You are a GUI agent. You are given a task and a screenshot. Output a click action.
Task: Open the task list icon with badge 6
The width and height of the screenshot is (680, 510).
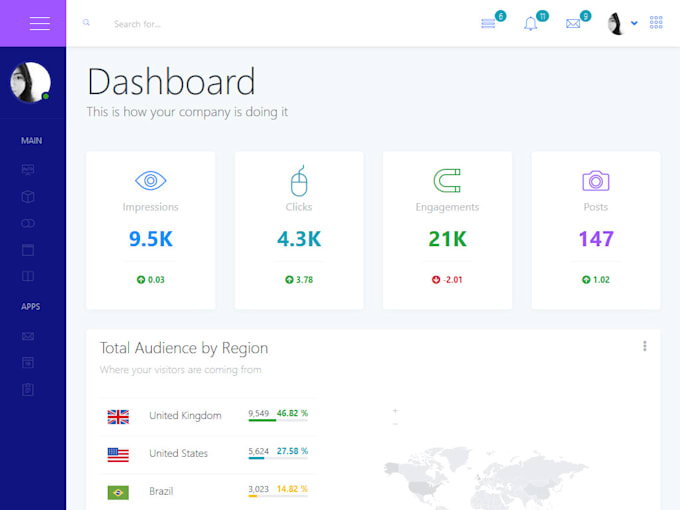coord(488,23)
